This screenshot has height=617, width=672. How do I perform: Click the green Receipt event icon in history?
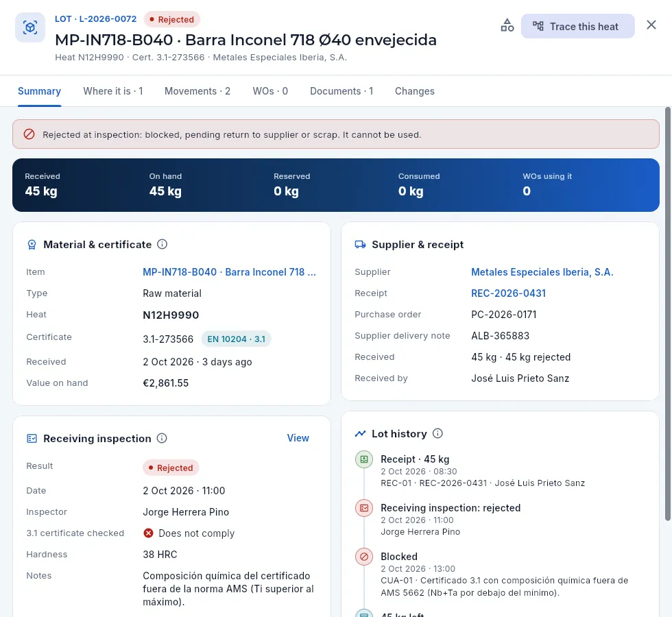tap(364, 459)
